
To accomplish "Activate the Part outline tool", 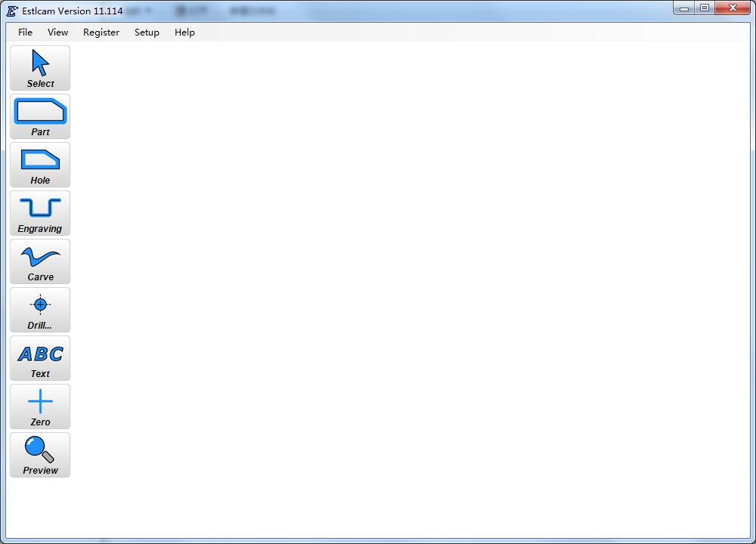I will point(40,116).
